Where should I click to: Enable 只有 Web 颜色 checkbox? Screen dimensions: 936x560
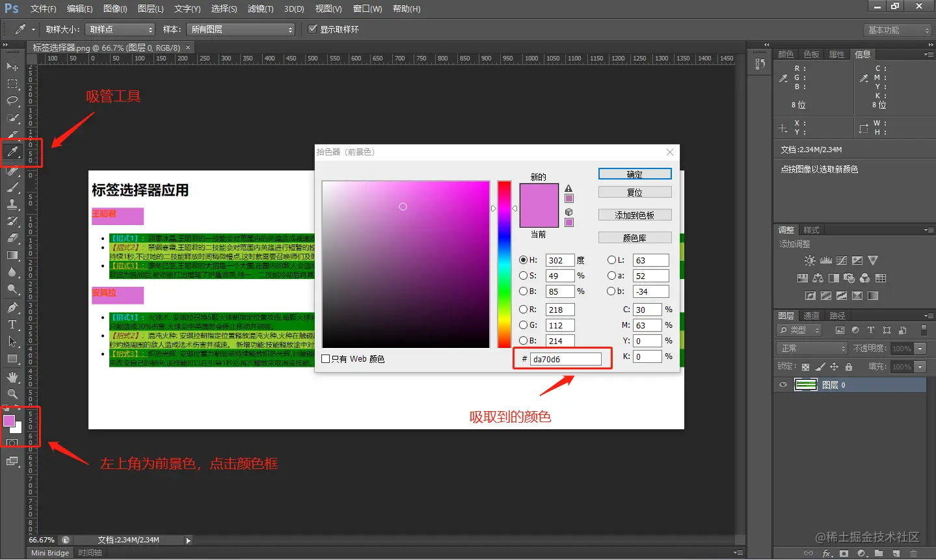pyautogui.click(x=326, y=358)
